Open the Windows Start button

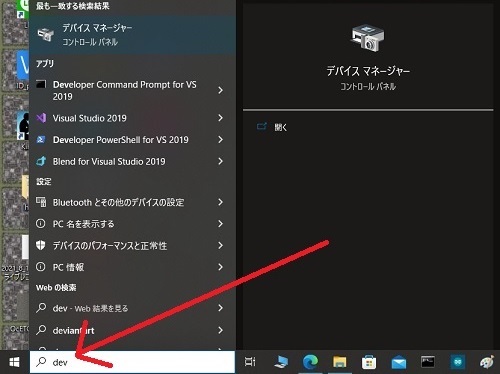(14, 362)
